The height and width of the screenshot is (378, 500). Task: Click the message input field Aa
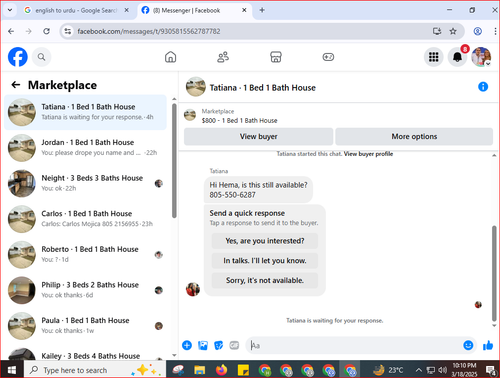point(355,345)
